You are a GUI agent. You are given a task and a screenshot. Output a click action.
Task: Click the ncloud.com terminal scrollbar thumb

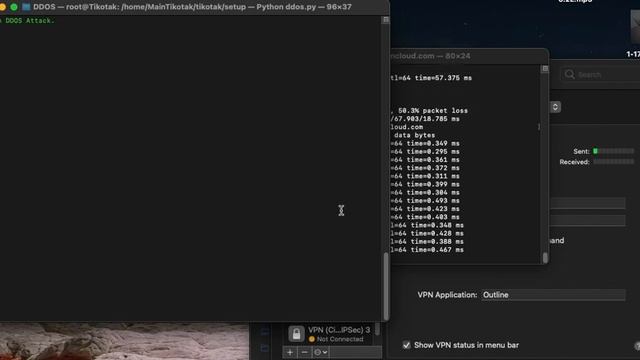(545, 258)
